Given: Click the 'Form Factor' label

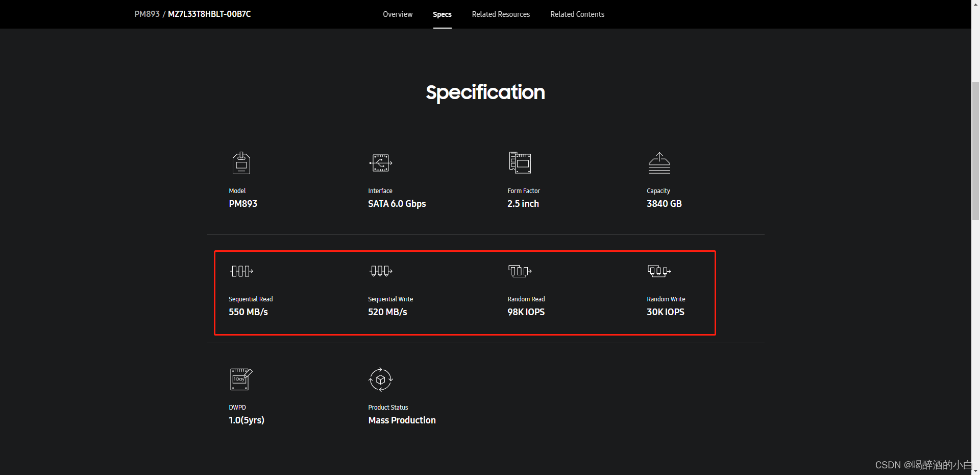Looking at the screenshot, I should 524,191.
